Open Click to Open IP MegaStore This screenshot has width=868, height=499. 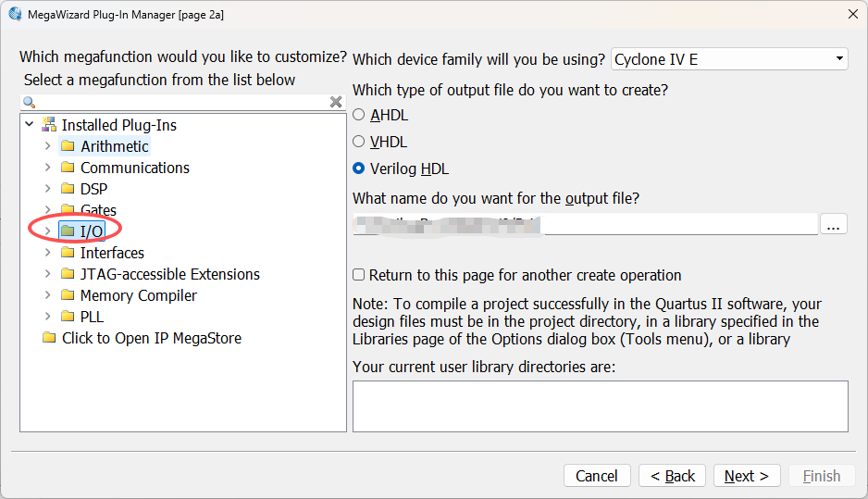[152, 338]
